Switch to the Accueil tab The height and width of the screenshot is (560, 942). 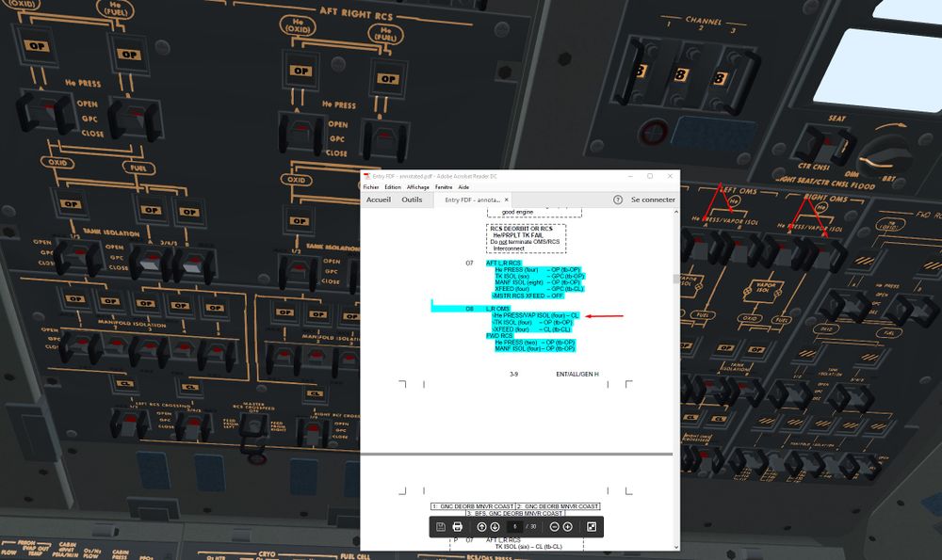(379, 200)
